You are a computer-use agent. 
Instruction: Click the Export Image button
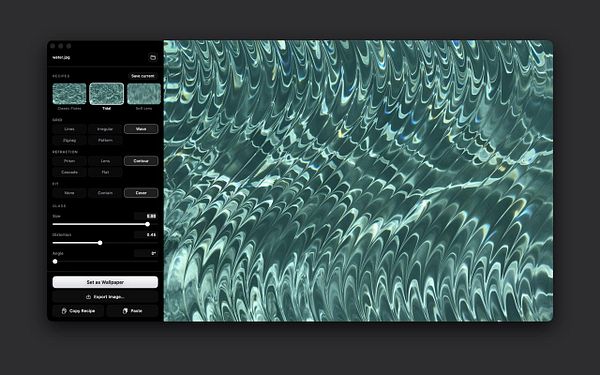(x=105, y=297)
